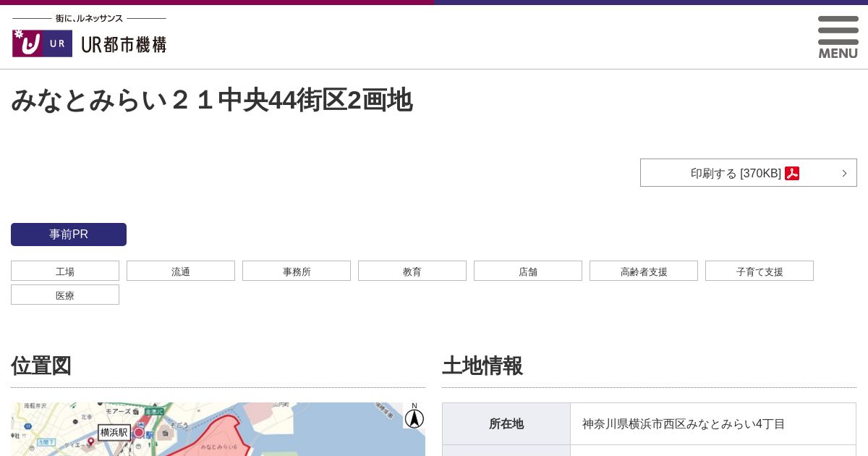Select the 教育 tag

(x=412, y=271)
